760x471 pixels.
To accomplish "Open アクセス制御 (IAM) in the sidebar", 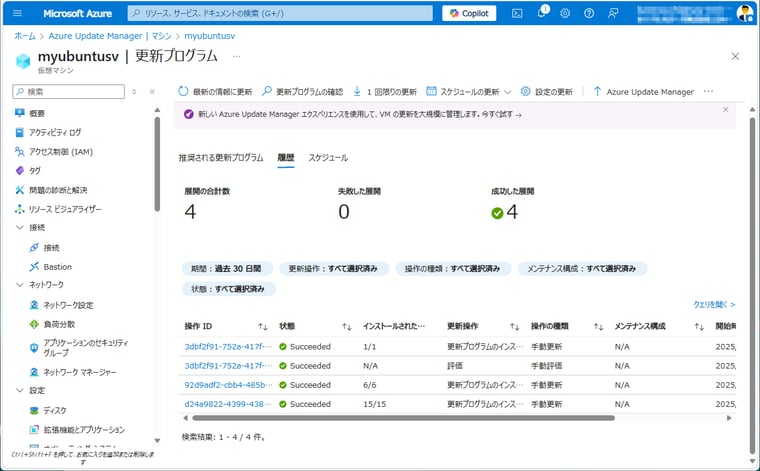I will coord(53,152).
